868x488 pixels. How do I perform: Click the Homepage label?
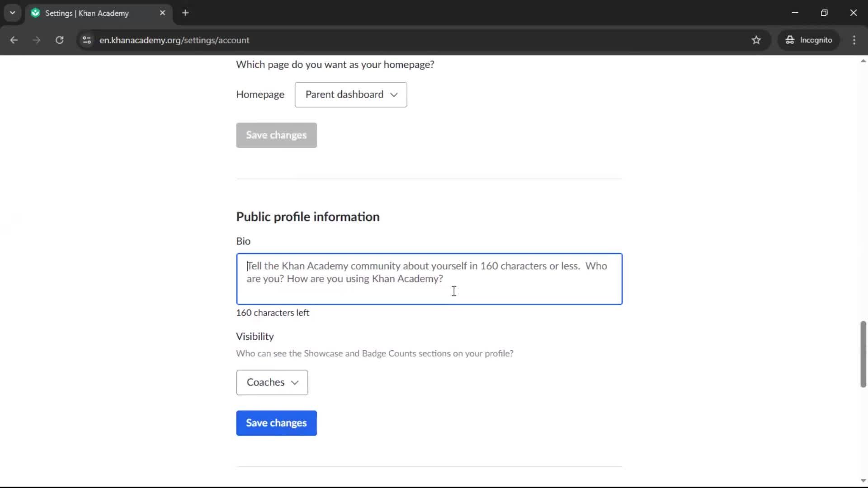pos(260,94)
